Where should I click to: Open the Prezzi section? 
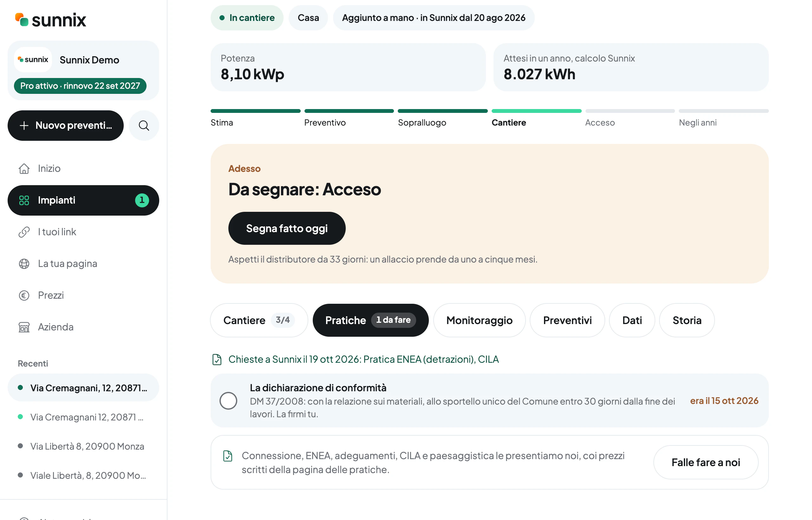click(x=83, y=296)
